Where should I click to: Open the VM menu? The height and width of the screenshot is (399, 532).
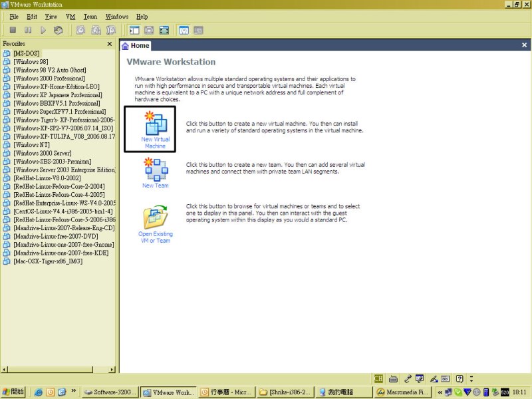tap(70, 17)
